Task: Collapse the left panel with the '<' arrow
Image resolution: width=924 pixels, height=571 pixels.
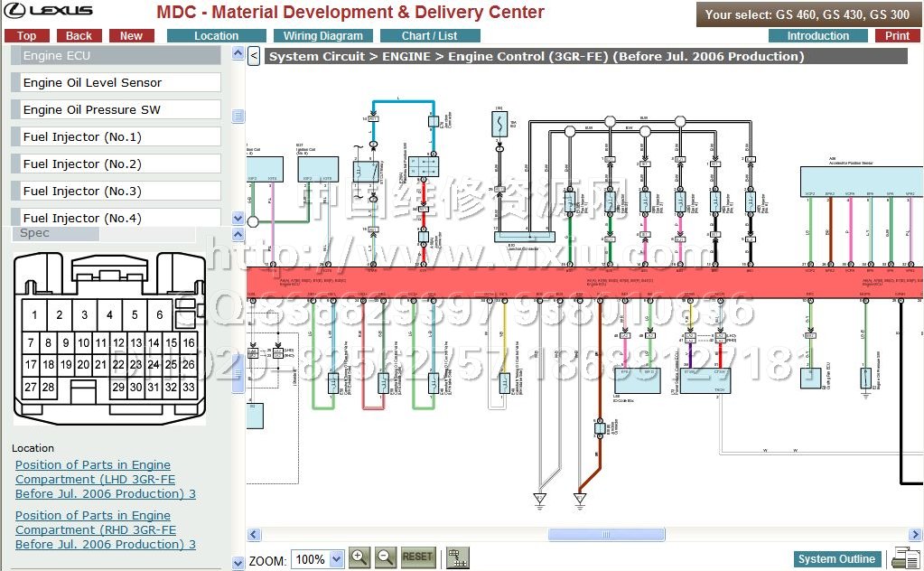Action: click(254, 56)
